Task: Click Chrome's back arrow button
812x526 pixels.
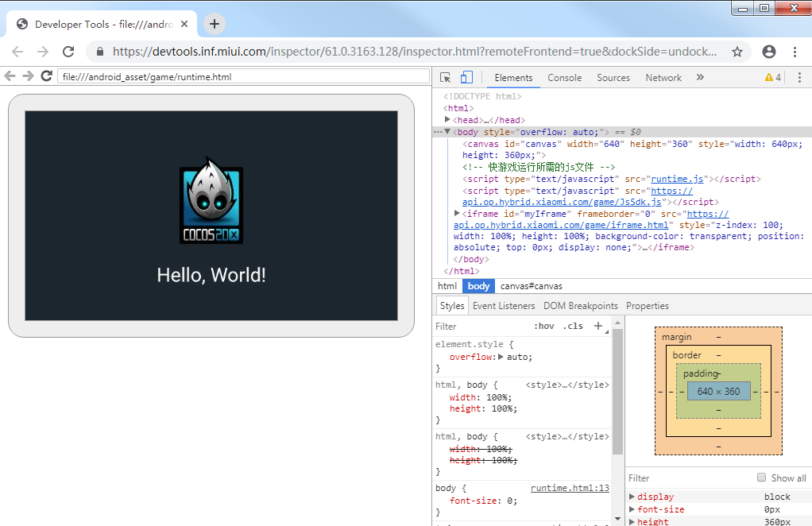Action: [x=17, y=52]
